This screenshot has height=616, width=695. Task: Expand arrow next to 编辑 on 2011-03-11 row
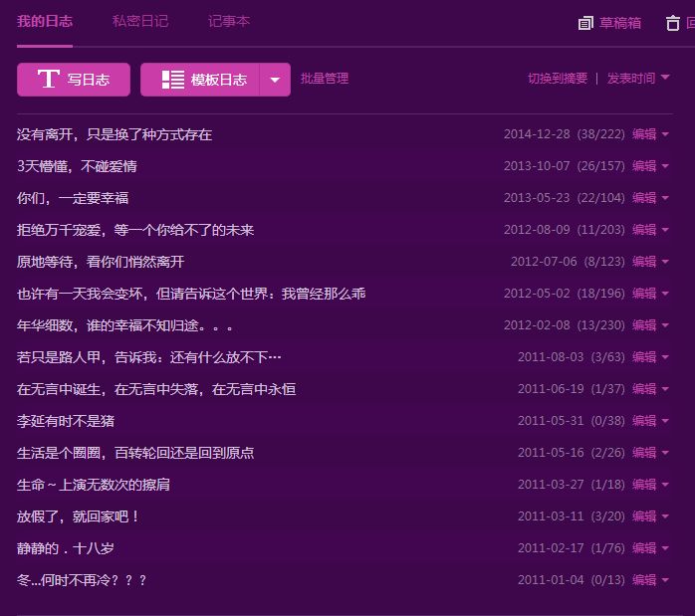[x=665, y=516]
